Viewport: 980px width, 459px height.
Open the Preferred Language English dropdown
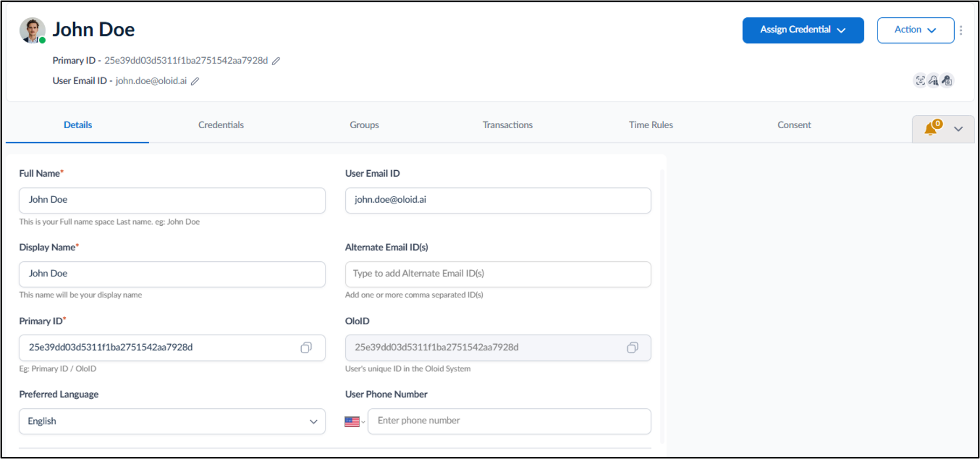(x=172, y=421)
